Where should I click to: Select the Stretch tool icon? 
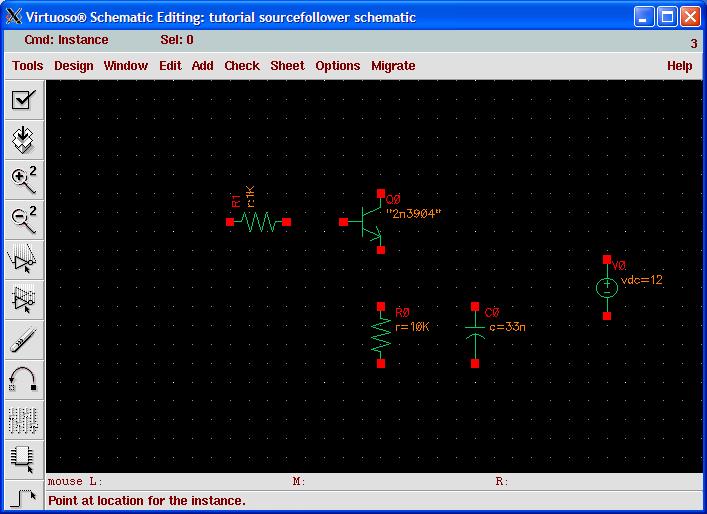point(24,260)
